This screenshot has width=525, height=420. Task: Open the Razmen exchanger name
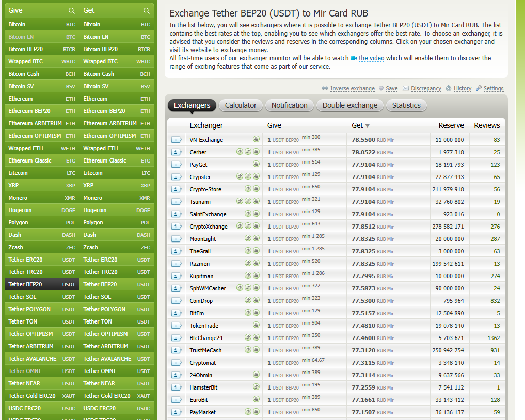pos(200,264)
